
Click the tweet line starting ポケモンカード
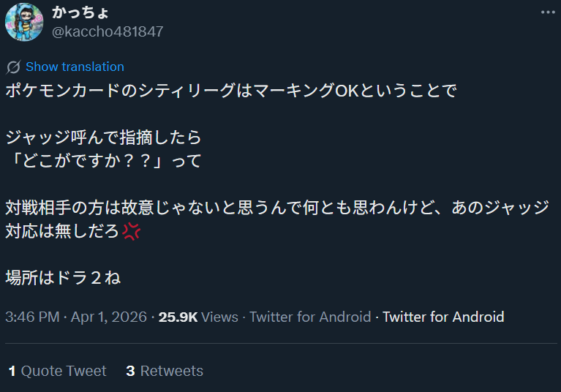tap(231, 91)
